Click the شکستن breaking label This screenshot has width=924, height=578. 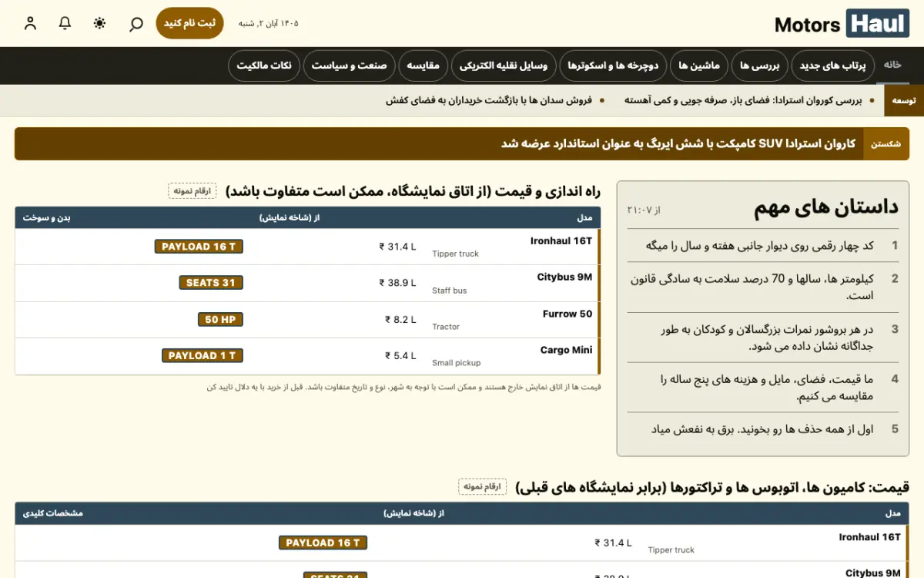886,144
